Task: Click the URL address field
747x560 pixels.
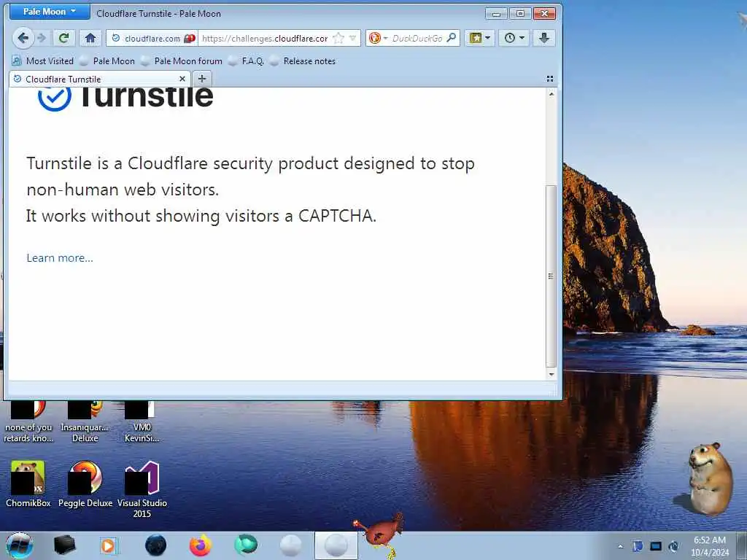Action: point(265,39)
